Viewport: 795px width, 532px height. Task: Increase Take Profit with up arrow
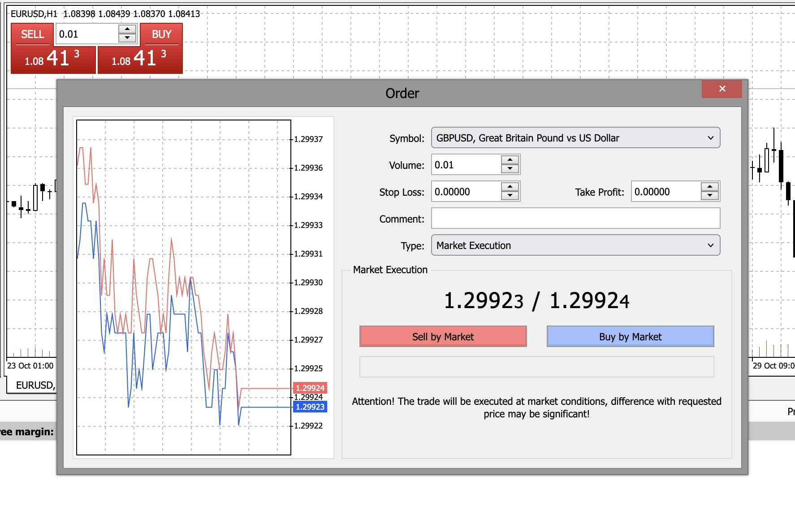[x=710, y=187]
